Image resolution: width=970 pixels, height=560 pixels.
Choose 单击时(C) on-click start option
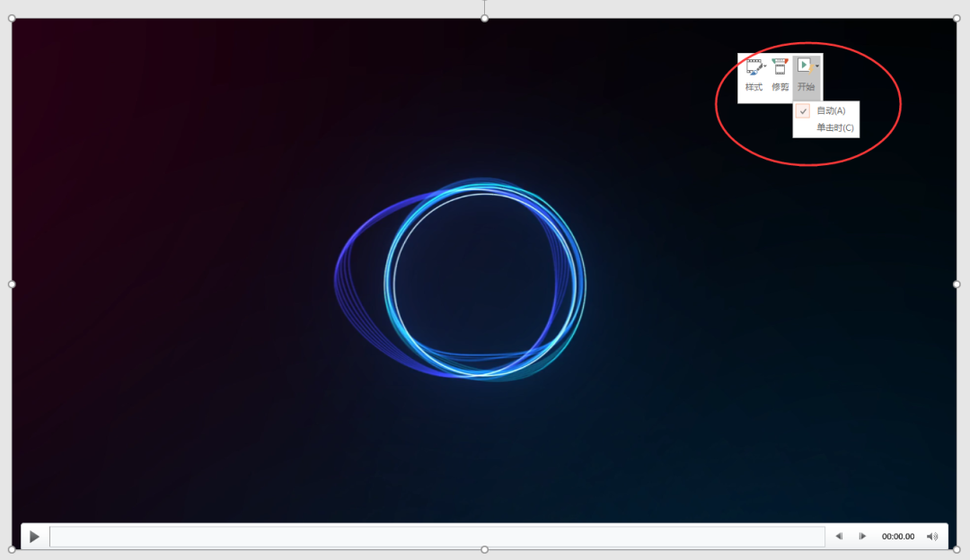[826, 127]
